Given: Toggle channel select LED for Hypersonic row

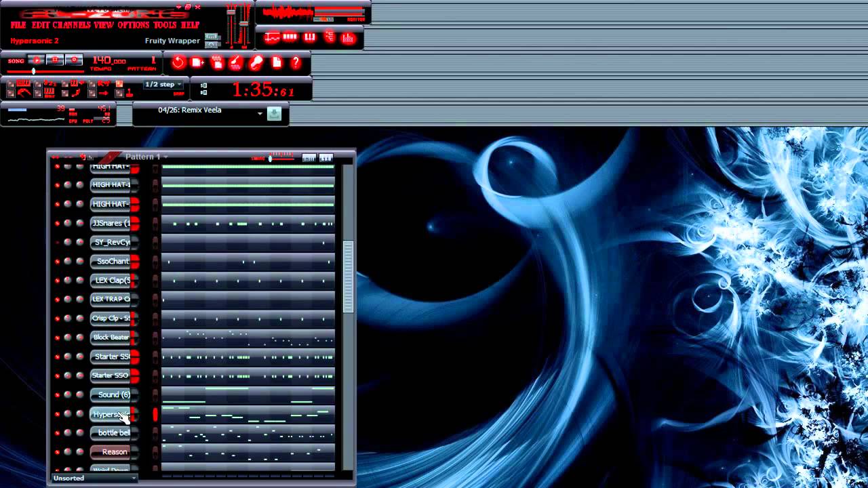Looking at the screenshot, I should pyautogui.click(x=155, y=414).
